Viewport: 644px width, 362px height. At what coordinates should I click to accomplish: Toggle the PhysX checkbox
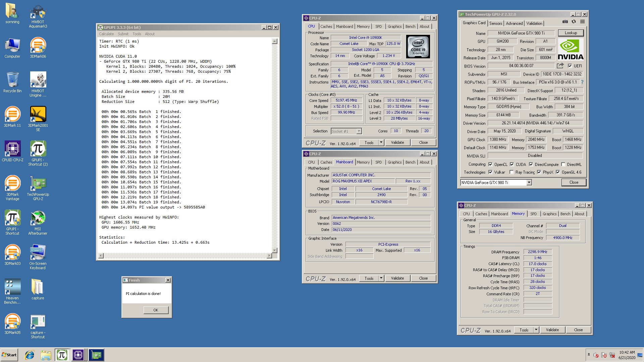click(539, 172)
